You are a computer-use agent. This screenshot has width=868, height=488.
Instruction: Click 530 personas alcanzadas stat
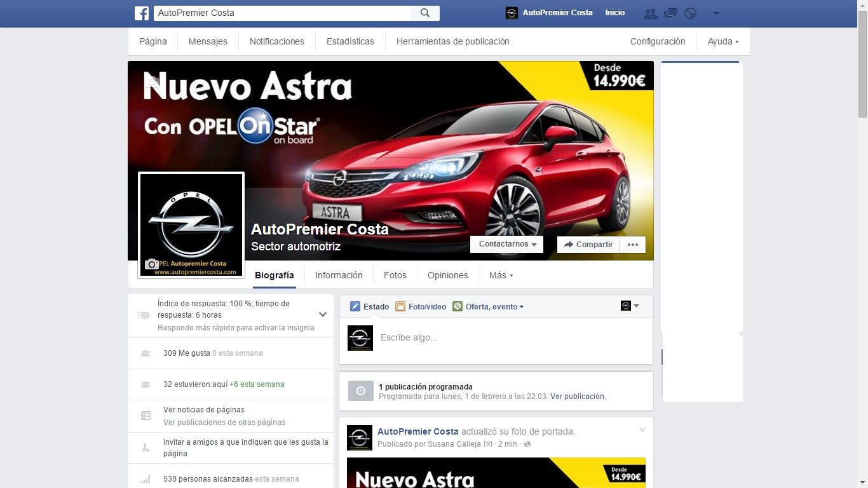[231, 478]
